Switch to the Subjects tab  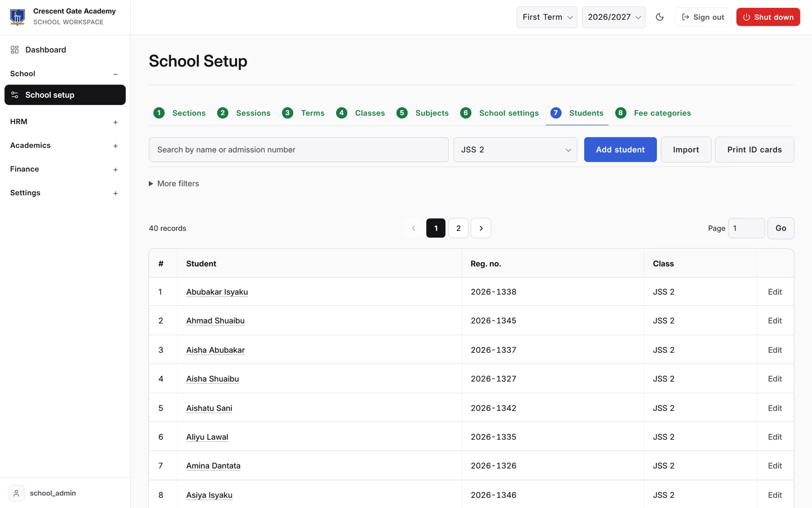click(x=423, y=113)
